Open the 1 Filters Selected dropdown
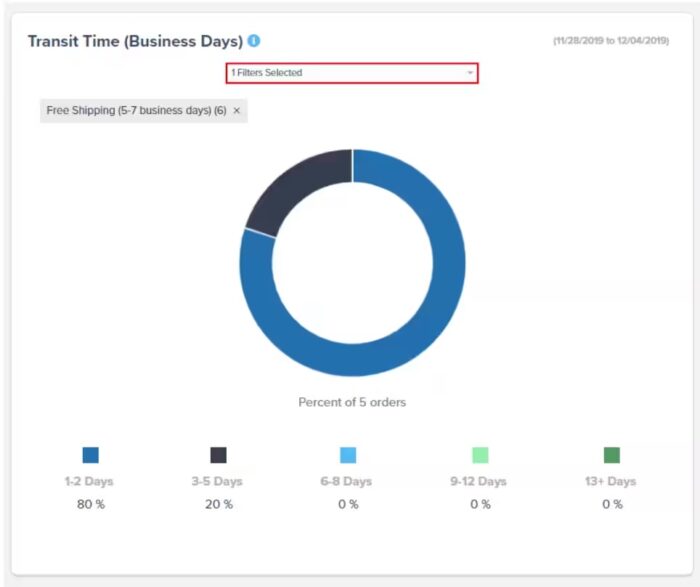The height and width of the screenshot is (587, 700). coord(352,73)
